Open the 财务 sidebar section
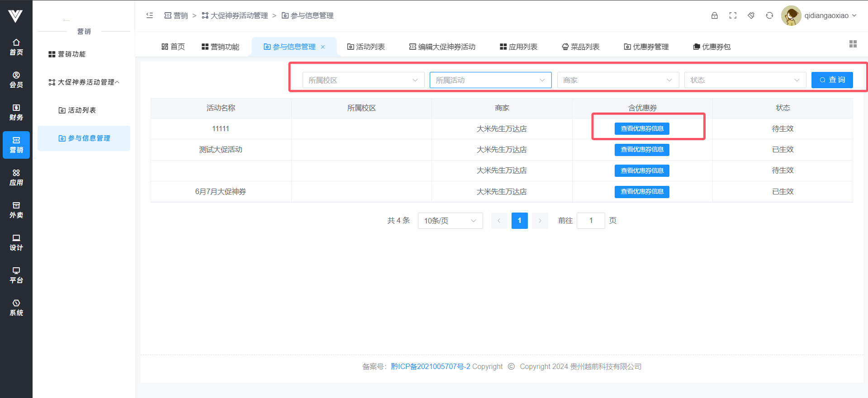This screenshot has width=868, height=398. tap(16, 112)
